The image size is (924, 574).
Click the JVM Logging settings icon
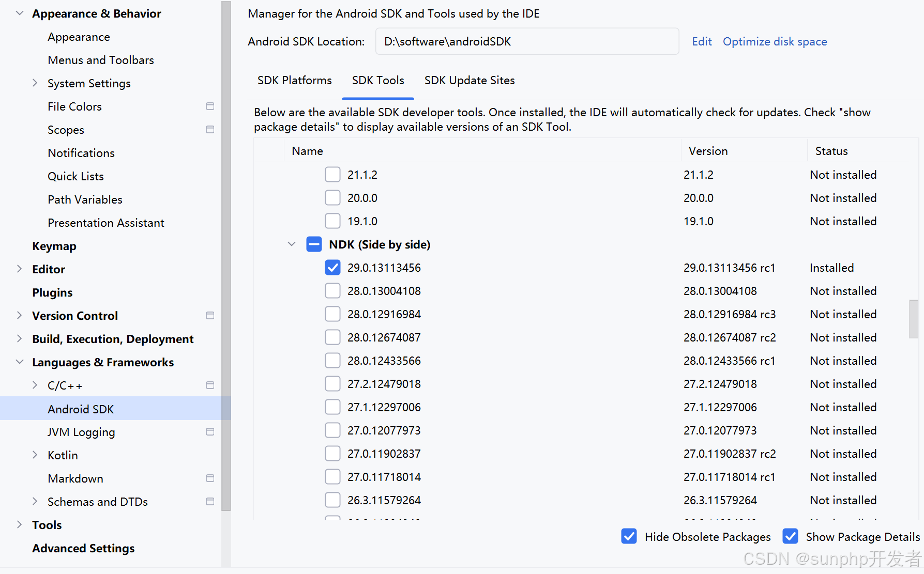click(210, 431)
